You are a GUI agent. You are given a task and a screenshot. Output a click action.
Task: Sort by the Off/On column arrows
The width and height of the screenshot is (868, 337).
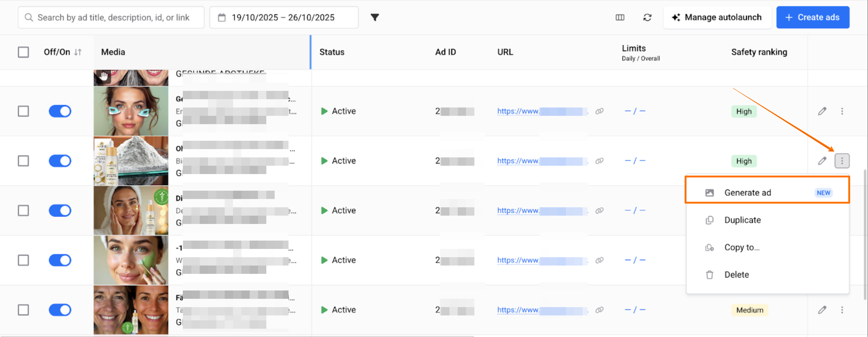78,52
